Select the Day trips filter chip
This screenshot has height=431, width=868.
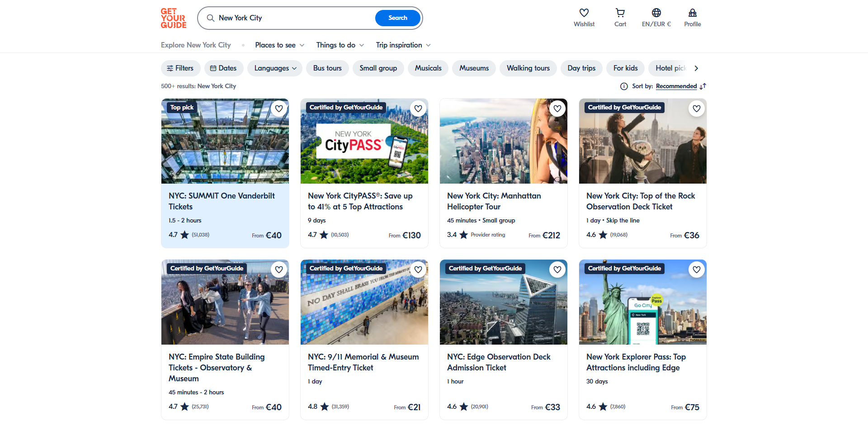[x=581, y=68]
